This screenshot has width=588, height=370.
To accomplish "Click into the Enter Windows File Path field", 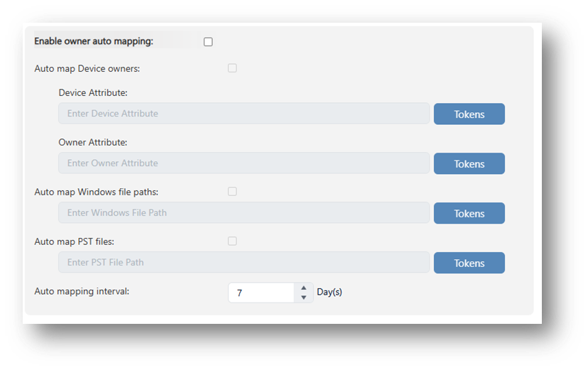I will (244, 213).
